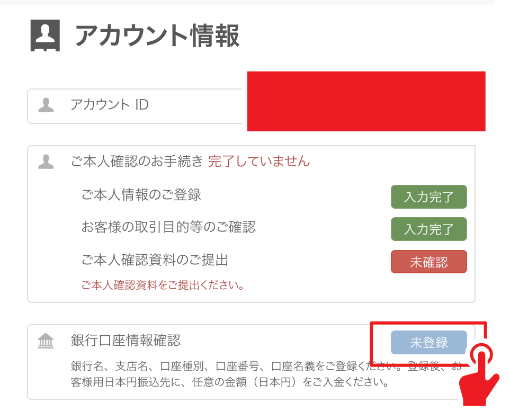
Task: Click the red 未確認 status button
Action: coord(428,262)
